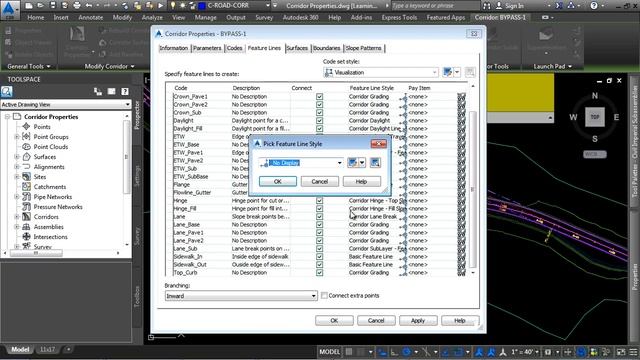Open the C-ROAD-CORR layer dropdown
Screen dimensions: 640x360
(267, 6)
